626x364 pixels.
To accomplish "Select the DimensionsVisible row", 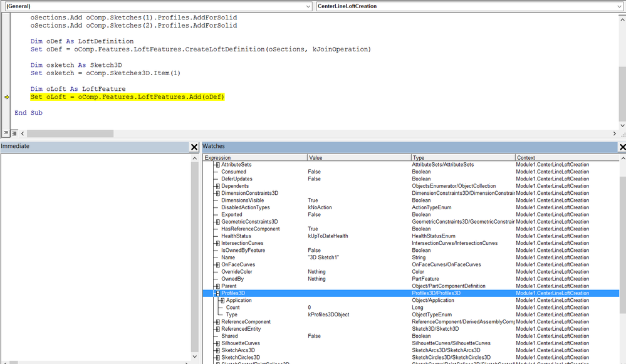I will click(411, 200).
